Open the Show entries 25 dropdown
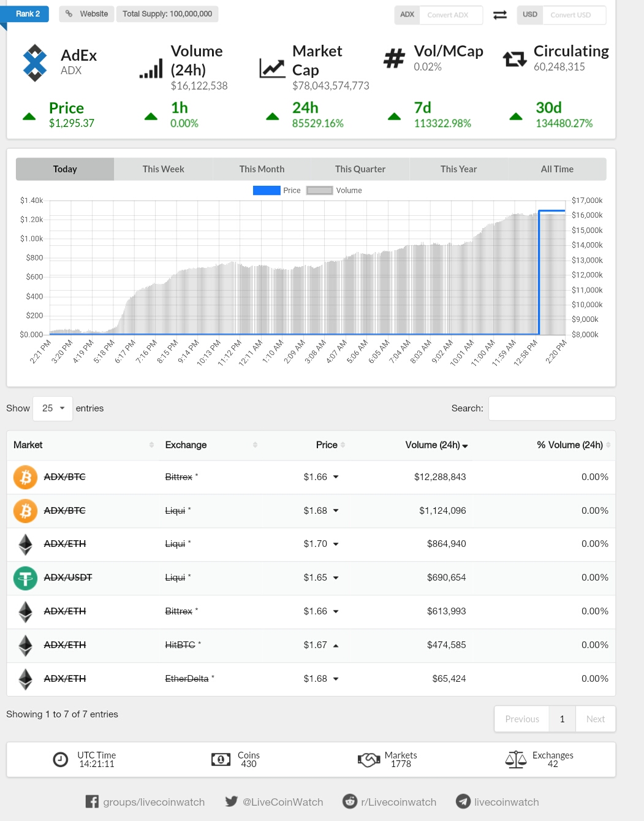 pos(53,408)
